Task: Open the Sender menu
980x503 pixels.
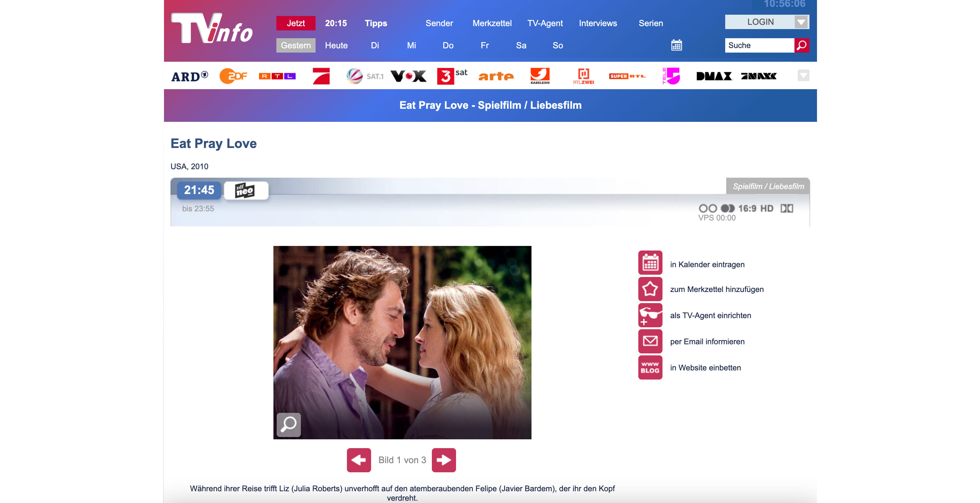Action: click(439, 23)
